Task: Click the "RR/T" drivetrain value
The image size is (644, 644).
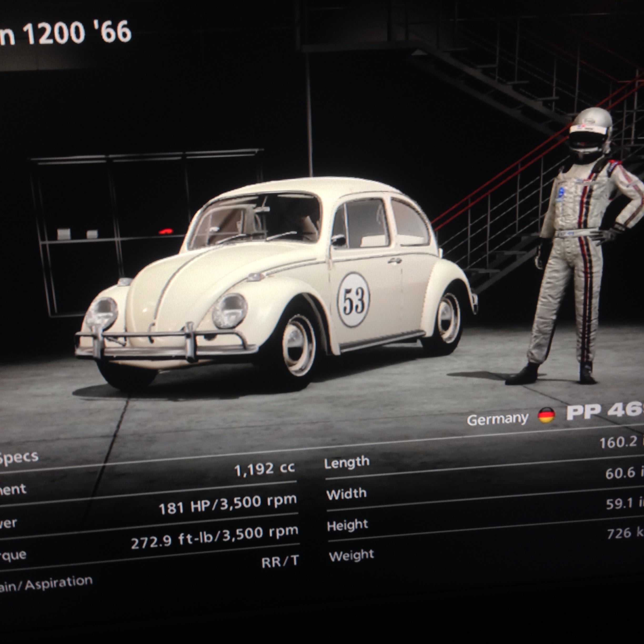Action: 280,562
